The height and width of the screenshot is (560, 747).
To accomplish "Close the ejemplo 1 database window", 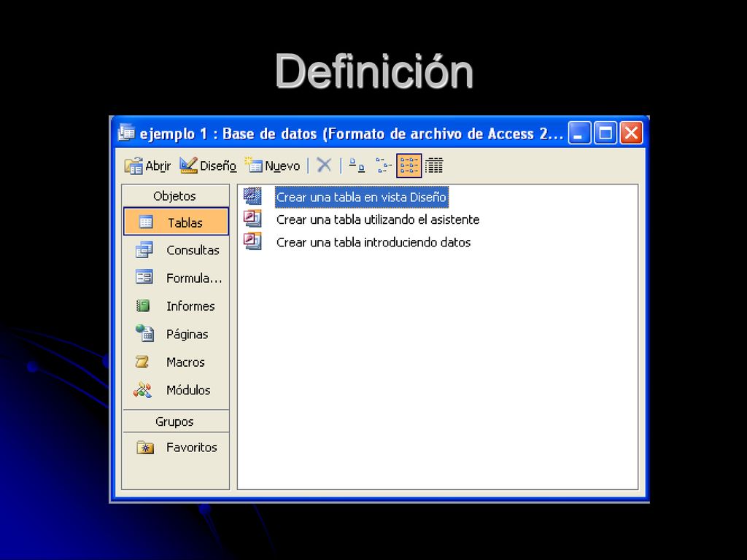I will (631, 133).
